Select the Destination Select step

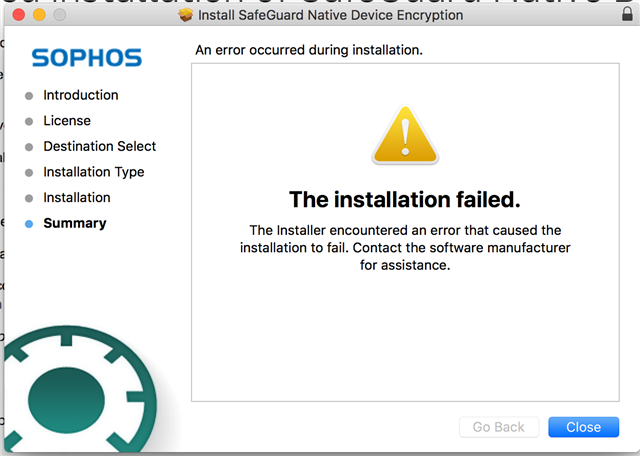100,146
